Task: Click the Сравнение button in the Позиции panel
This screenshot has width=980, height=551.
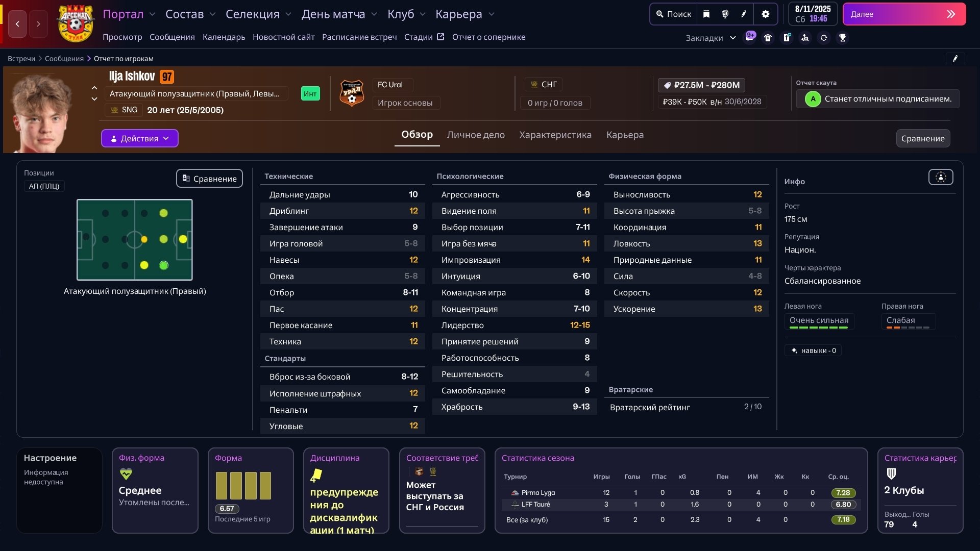Action: (209, 179)
